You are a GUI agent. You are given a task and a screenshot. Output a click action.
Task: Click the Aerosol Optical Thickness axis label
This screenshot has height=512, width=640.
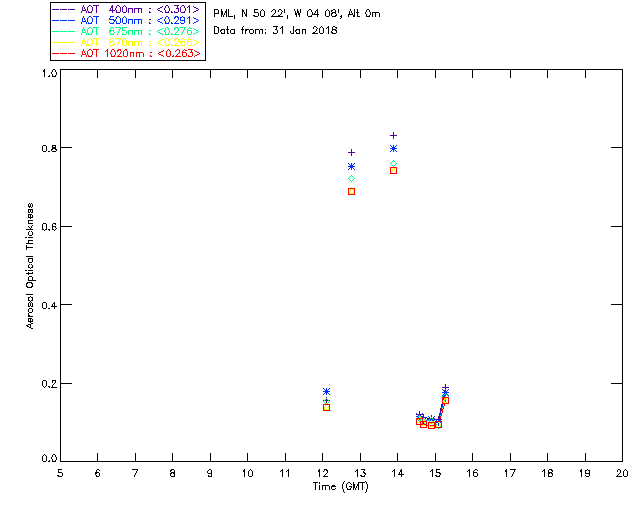[x=30, y=266]
